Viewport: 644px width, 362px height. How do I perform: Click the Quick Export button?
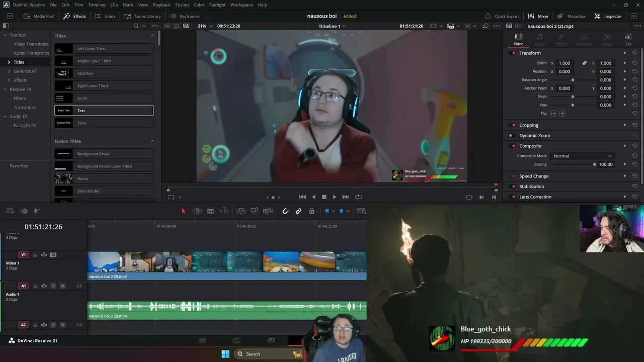pyautogui.click(x=502, y=16)
